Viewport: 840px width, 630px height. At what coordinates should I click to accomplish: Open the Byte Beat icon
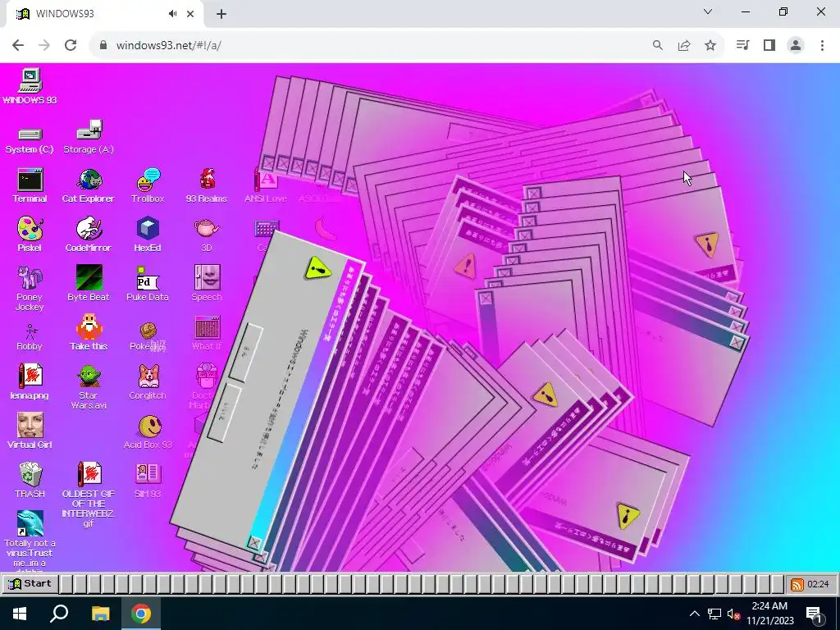point(89,277)
